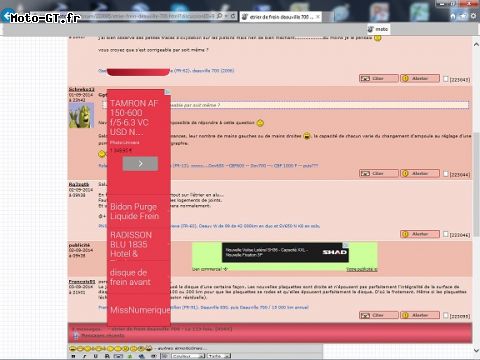Image resolution: width=480 pixels, height=360 pixels.
Task: Open the TAMRON AF 150-600 ad
Action: point(134,117)
